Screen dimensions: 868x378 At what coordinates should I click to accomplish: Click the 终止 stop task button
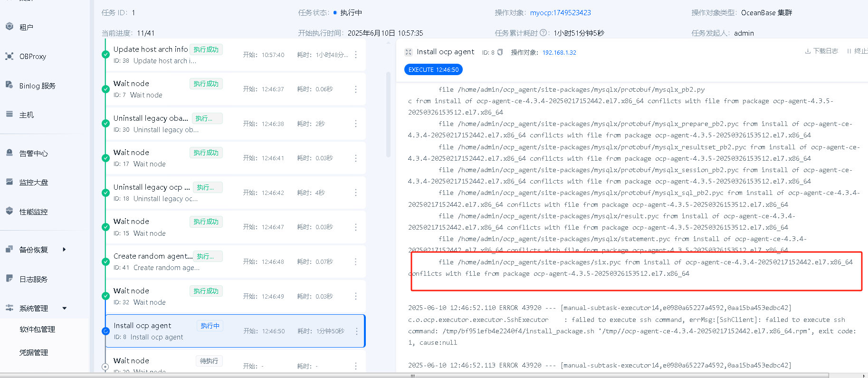point(857,51)
